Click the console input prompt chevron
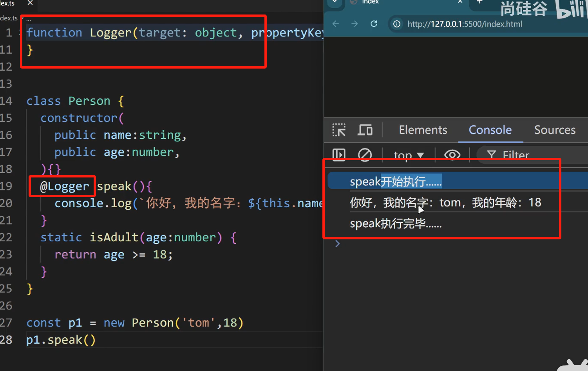588x371 pixels. pyautogui.click(x=338, y=244)
